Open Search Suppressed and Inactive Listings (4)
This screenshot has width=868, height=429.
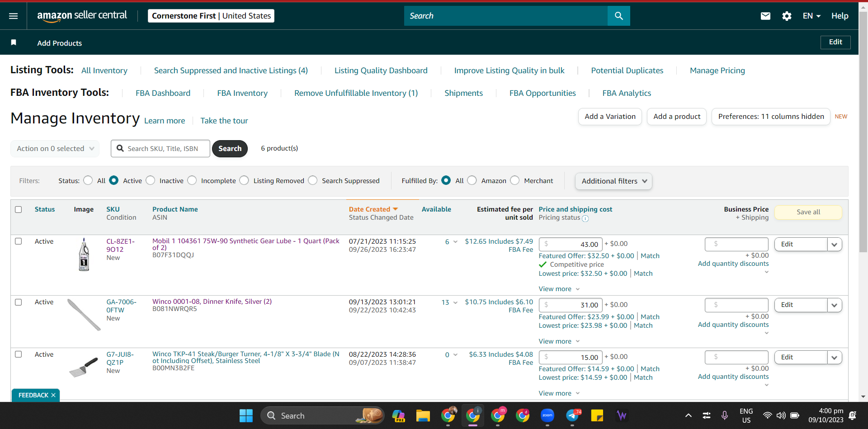coord(231,71)
